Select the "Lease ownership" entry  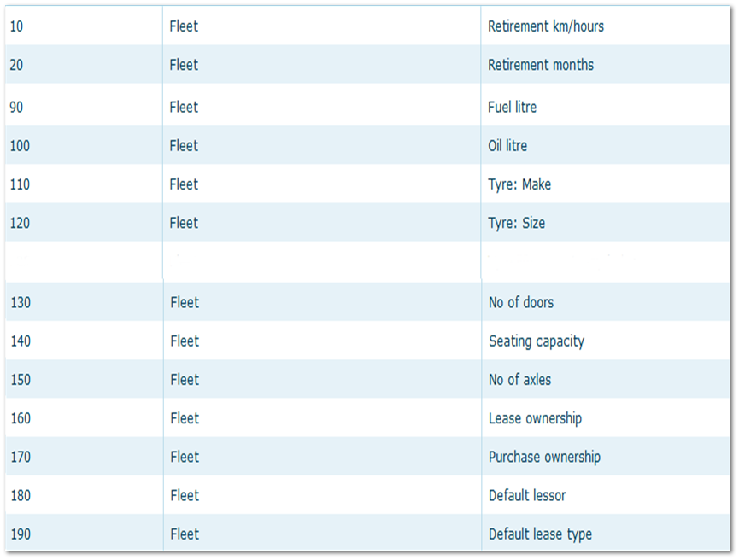tap(535, 418)
